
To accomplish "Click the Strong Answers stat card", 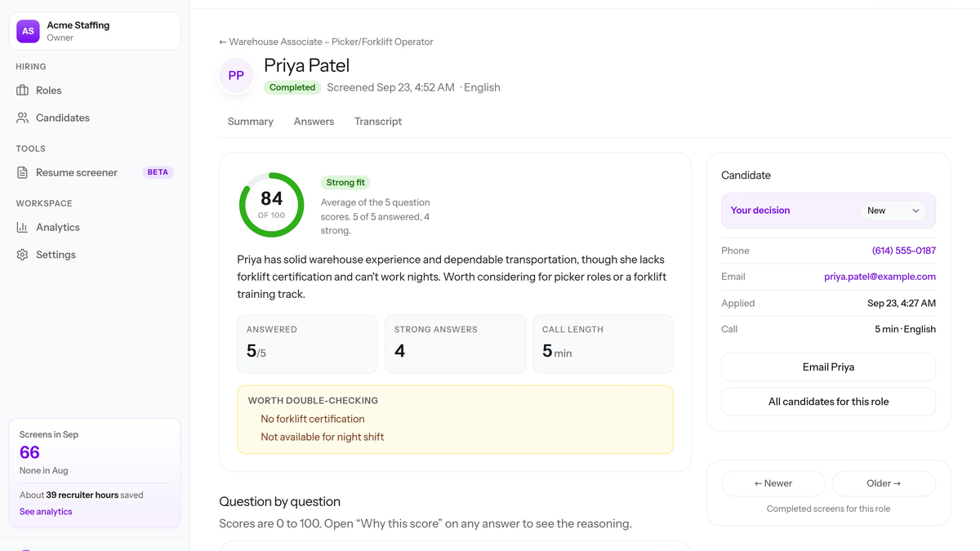I will (x=455, y=344).
